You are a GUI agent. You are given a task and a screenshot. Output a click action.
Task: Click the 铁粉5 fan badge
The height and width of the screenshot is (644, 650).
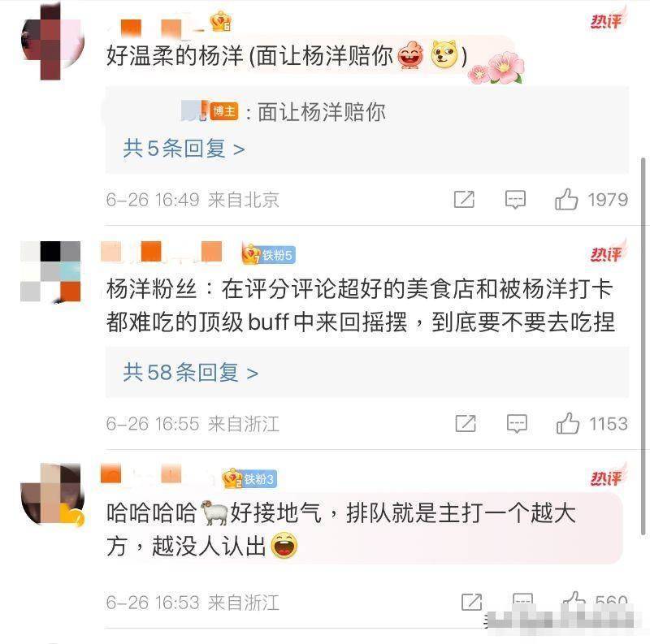269,254
